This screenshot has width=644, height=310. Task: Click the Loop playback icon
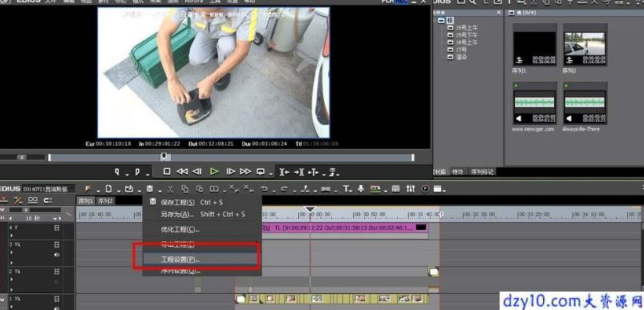click(x=261, y=171)
